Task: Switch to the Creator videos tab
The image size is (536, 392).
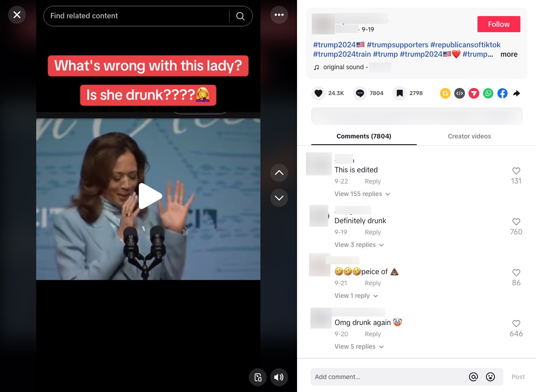Action: tap(469, 136)
